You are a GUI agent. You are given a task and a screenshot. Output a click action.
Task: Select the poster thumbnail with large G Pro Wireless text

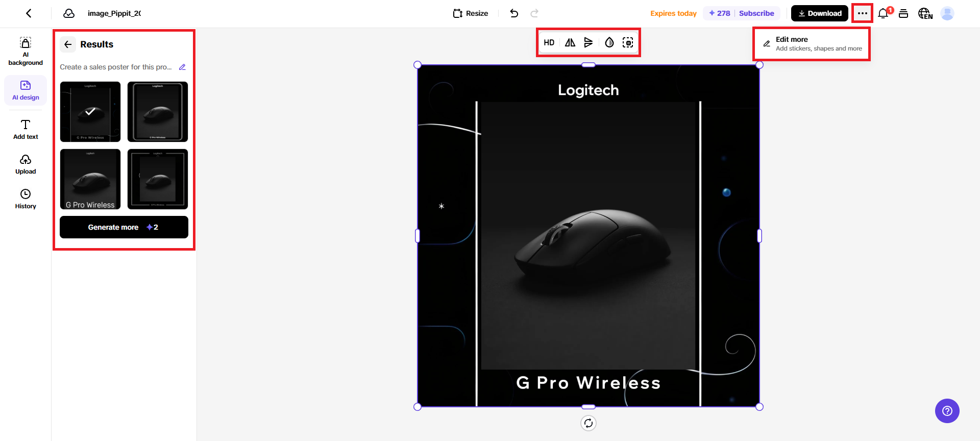tap(90, 179)
